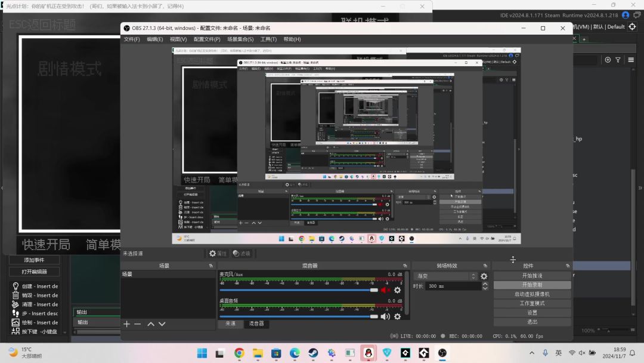Switch to the 来源 tab
Viewport: 644px width, 363px height.
coord(230,324)
